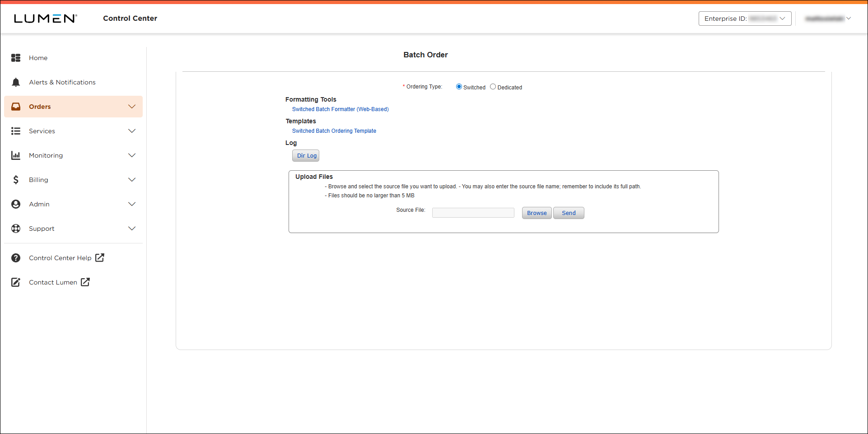Screen dimensions: 868x434
Task: Open the Enterprise ID dropdown
Action: (x=744, y=19)
